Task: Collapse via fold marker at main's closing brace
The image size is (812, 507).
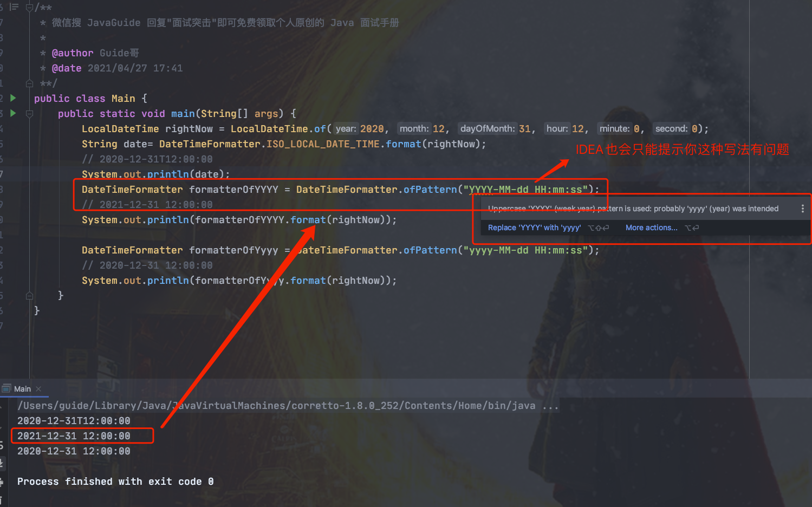Action: click(x=29, y=296)
